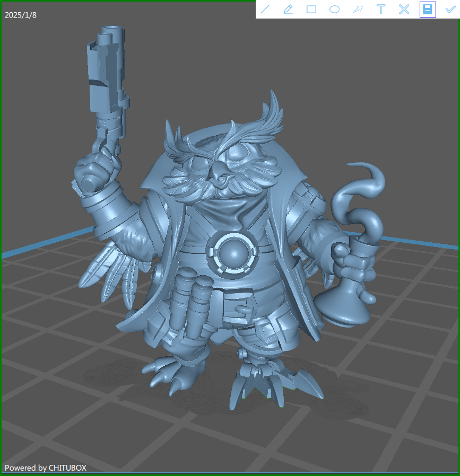Select the text annotation tool
The width and height of the screenshot is (460, 476).
[x=381, y=9]
